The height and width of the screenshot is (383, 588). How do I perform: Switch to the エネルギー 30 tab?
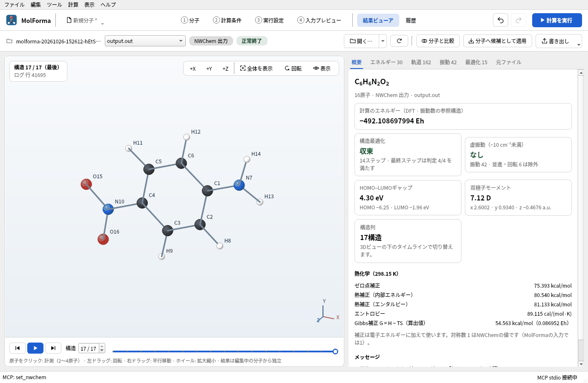click(386, 62)
